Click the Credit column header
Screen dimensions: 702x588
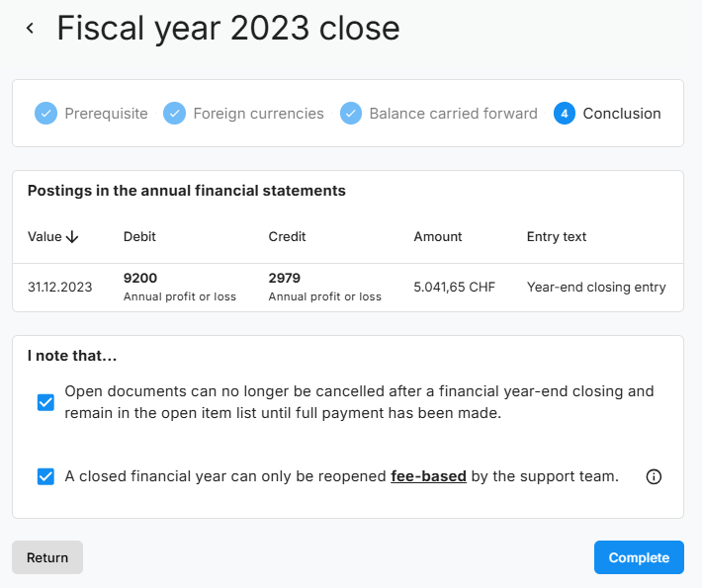click(x=287, y=237)
